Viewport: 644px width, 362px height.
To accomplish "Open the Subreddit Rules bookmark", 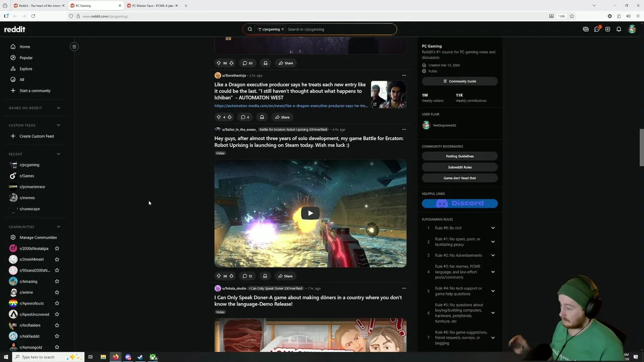I will click(x=459, y=167).
